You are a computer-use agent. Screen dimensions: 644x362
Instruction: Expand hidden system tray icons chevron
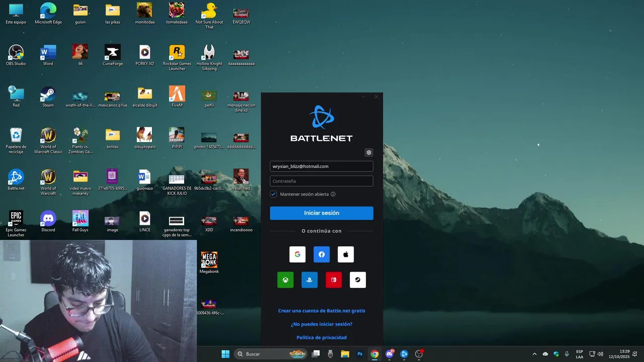click(534, 354)
